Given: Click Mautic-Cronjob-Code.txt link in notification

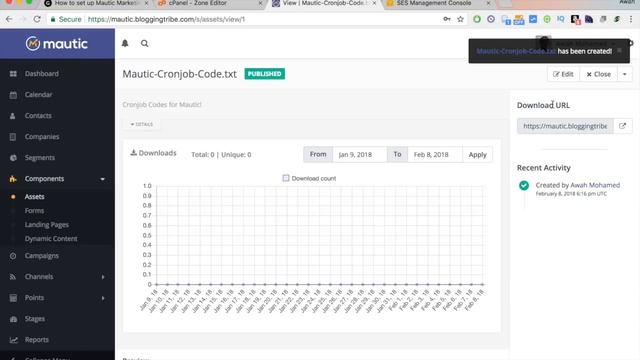Looking at the screenshot, I should [516, 51].
